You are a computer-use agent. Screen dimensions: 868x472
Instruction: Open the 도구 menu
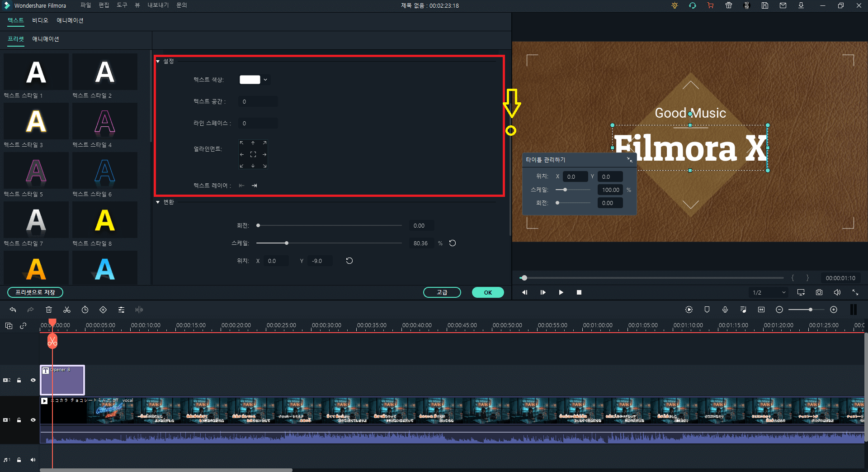[122, 5]
